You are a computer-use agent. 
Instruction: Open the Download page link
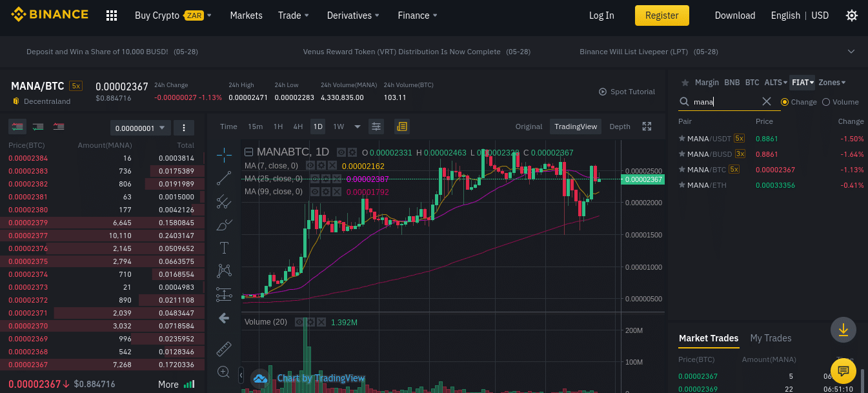coord(735,15)
